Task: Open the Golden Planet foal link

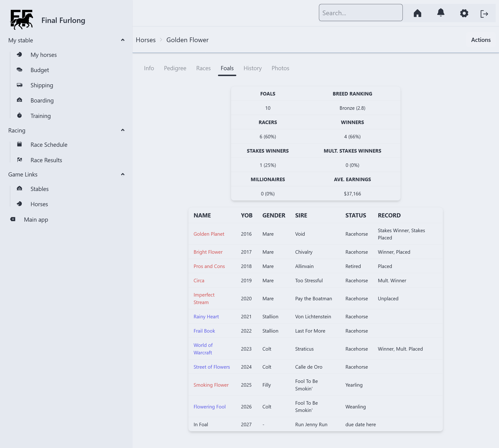Action: [209, 234]
